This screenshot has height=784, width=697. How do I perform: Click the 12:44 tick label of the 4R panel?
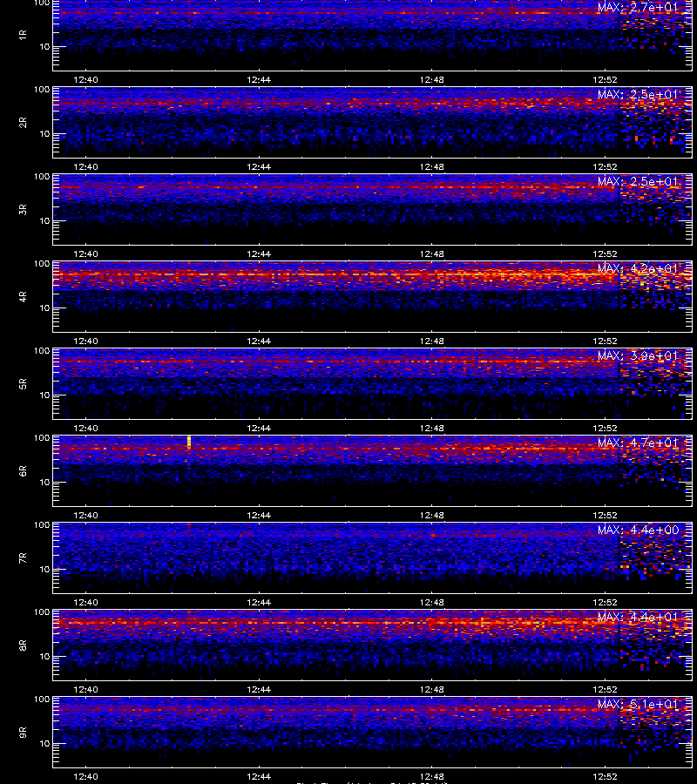click(x=259, y=341)
